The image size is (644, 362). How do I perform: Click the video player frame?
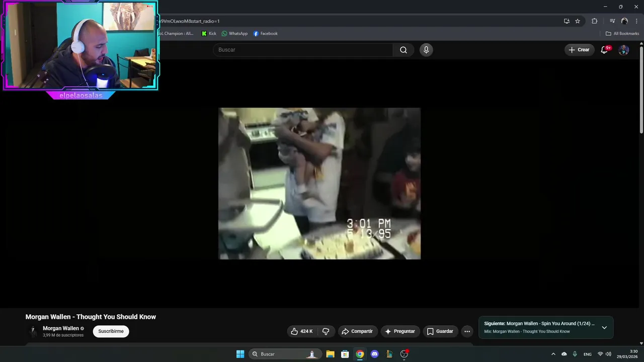(x=319, y=184)
